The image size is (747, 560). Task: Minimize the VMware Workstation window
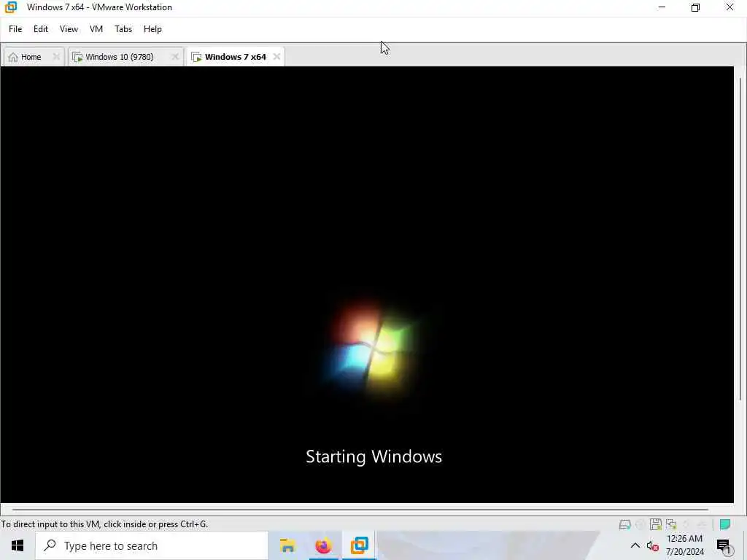pyautogui.click(x=662, y=7)
